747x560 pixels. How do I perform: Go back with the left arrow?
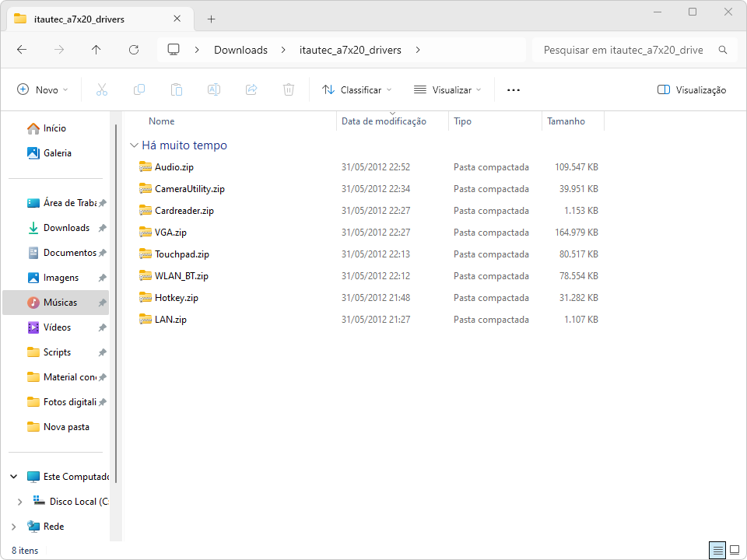click(22, 50)
